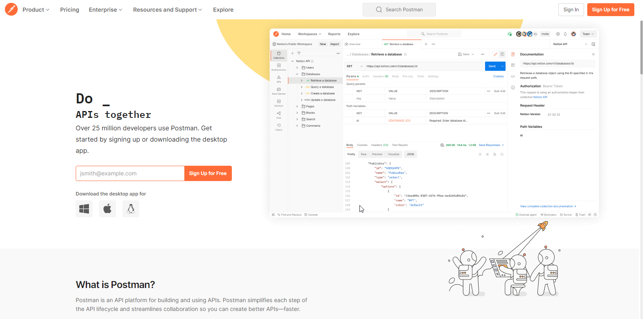Viewport: 644px width, 319px height.
Task: Download the Windows desktop app
Action: coord(84,209)
